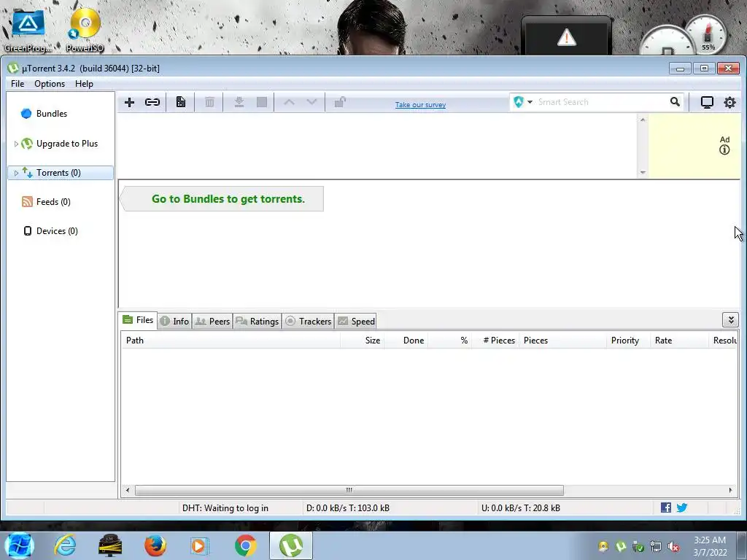Click the Move Down Queue arrow
Image resolution: width=747 pixels, height=560 pixels.
coord(311,102)
